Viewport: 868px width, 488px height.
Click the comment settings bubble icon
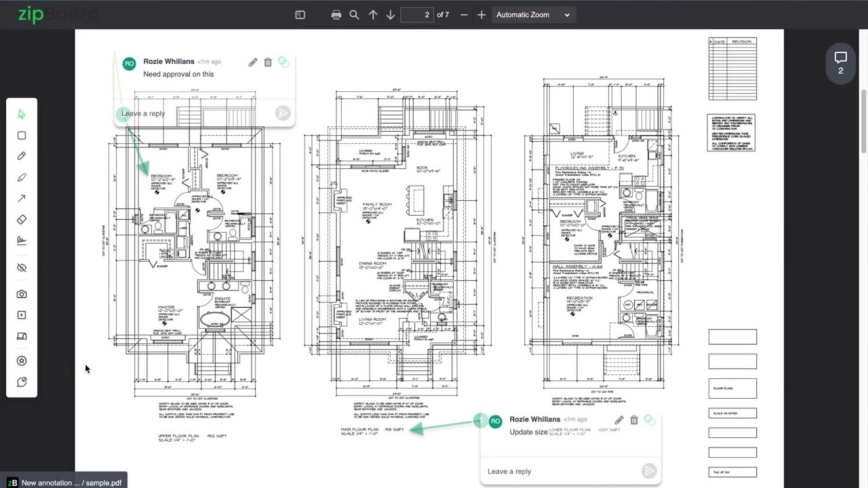(21, 382)
